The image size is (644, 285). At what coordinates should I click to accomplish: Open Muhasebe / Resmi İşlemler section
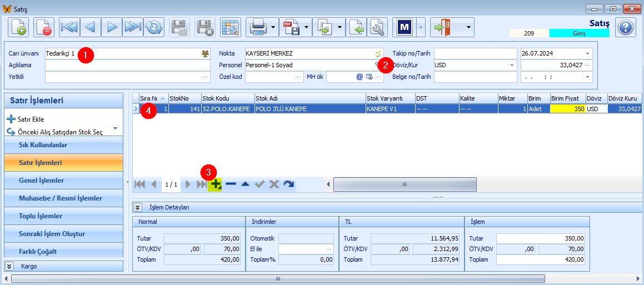point(63,198)
